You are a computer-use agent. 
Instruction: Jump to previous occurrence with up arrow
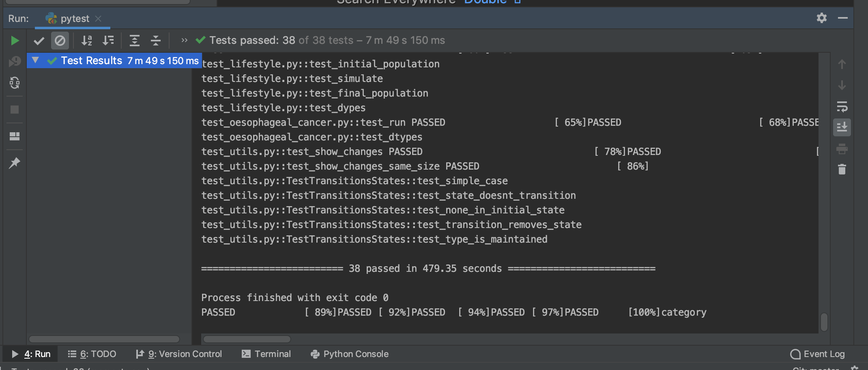pyautogui.click(x=842, y=64)
